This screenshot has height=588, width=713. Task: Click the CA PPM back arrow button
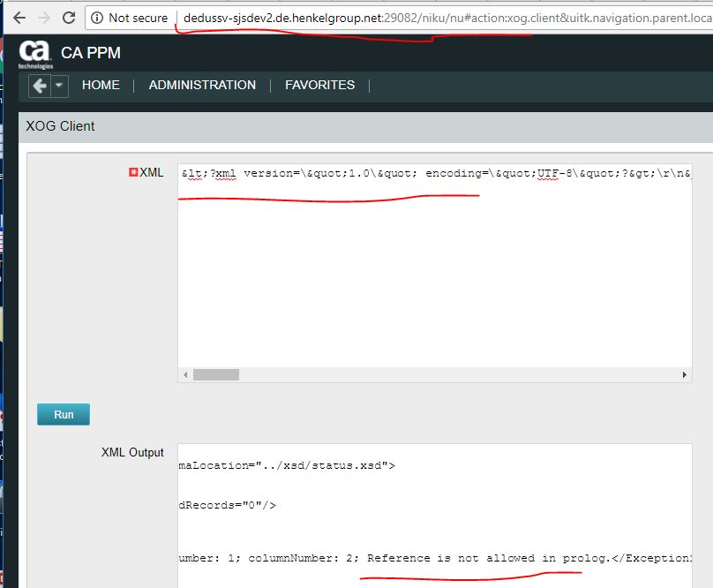pos(40,86)
